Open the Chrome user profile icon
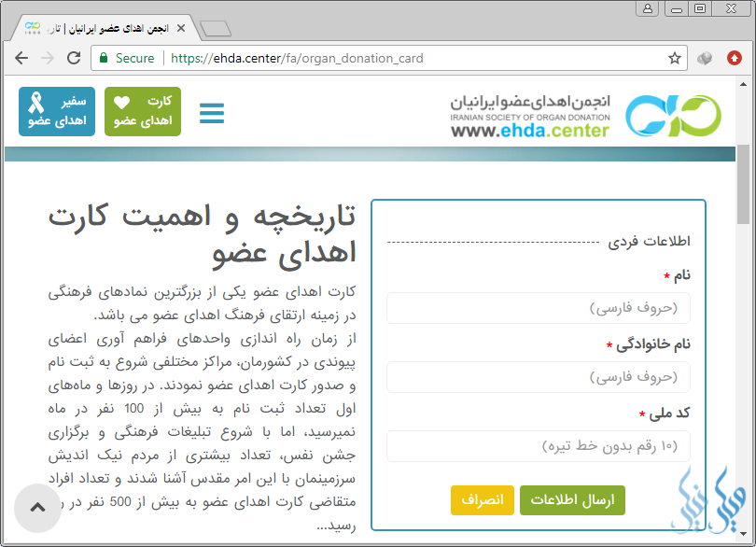 pyautogui.click(x=646, y=9)
